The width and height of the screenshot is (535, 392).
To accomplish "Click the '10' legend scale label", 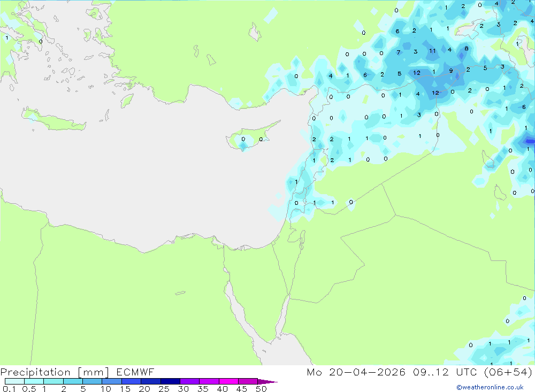I will coord(106,389).
